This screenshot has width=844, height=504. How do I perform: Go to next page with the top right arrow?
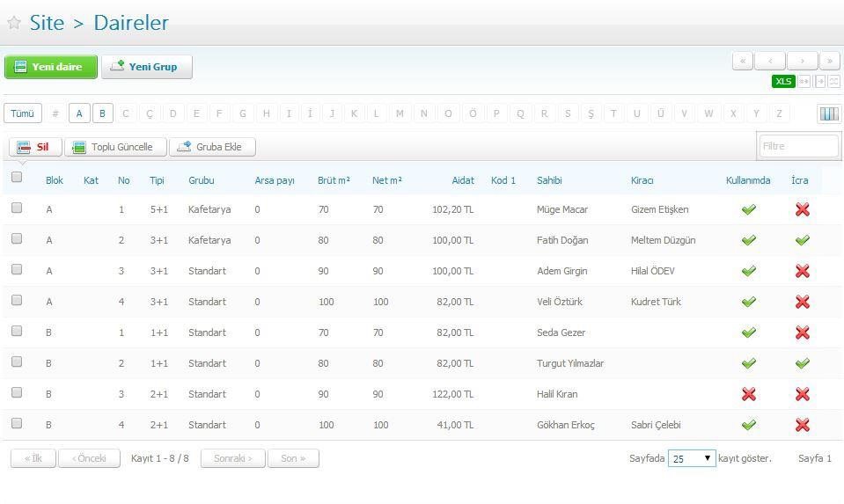803,61
